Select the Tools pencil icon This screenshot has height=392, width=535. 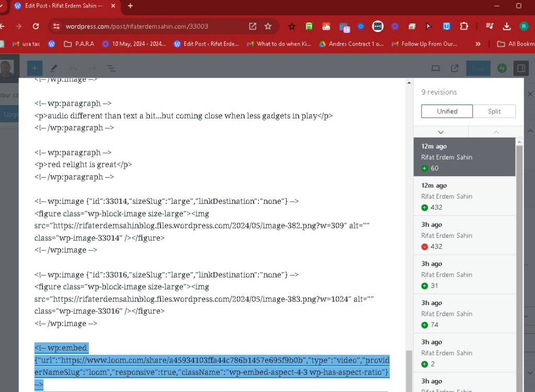[x=54, y=68]
